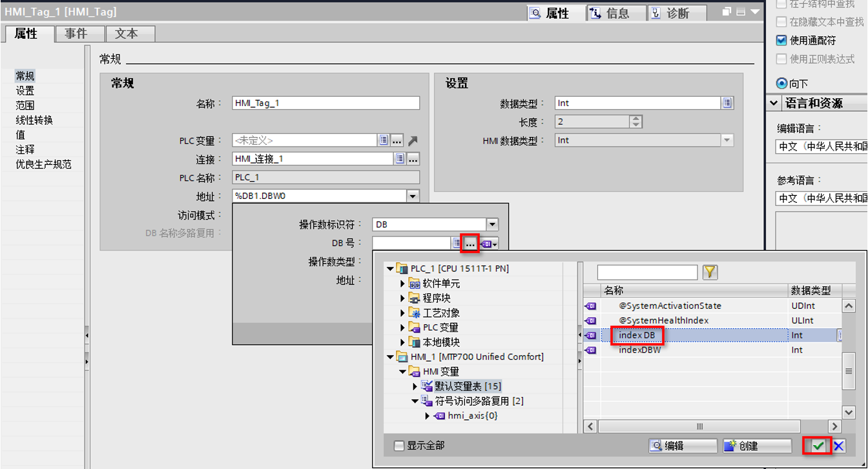Uncheck the 使用通配符 checkbox
This screenshot has height=469, width=868.
pyautogui.click(x=781, y=40)
